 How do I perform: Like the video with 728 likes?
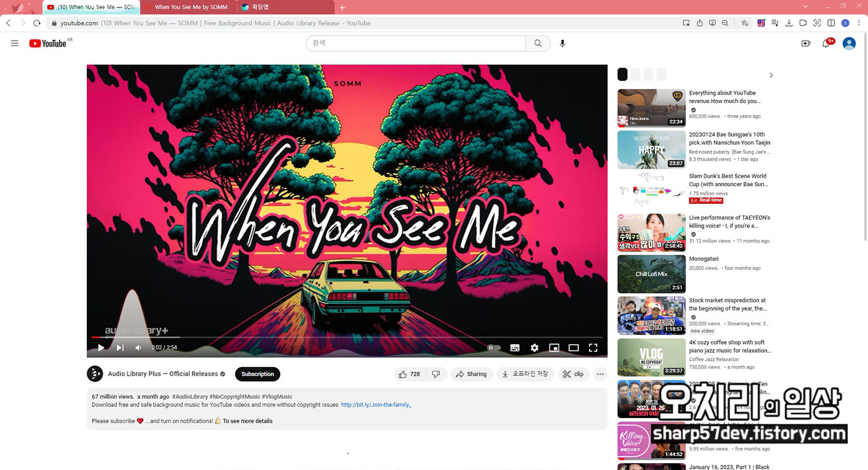point(409,374)
